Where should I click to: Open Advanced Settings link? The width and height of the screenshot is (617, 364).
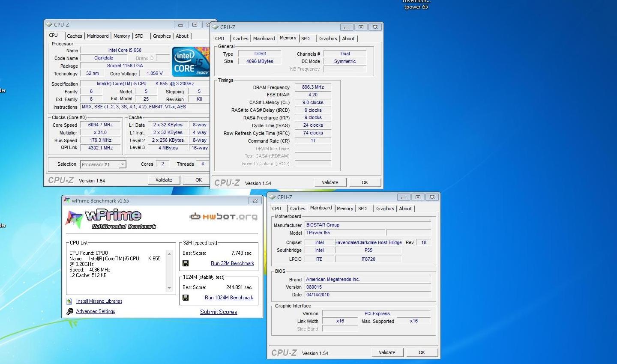(96, 311)
